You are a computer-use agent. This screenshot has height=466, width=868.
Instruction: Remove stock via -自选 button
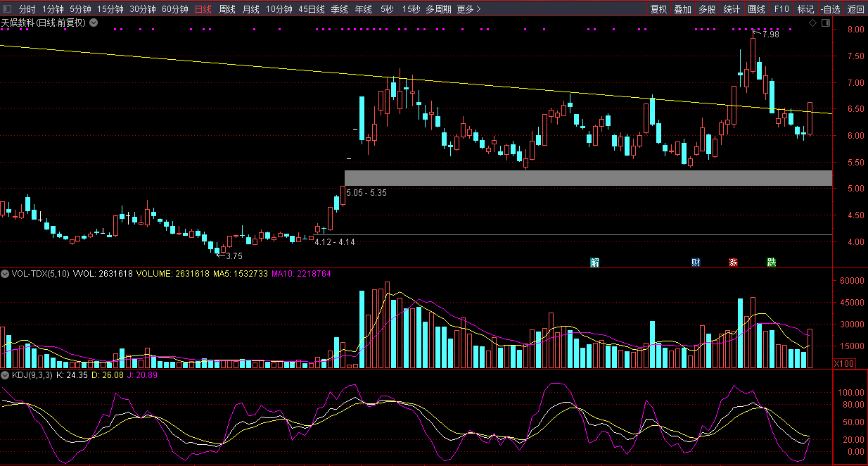pos(830,9)
